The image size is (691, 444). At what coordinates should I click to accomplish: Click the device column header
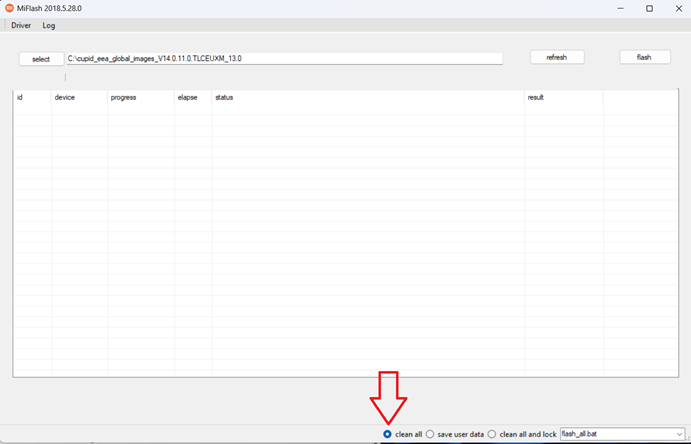[65, 98]
